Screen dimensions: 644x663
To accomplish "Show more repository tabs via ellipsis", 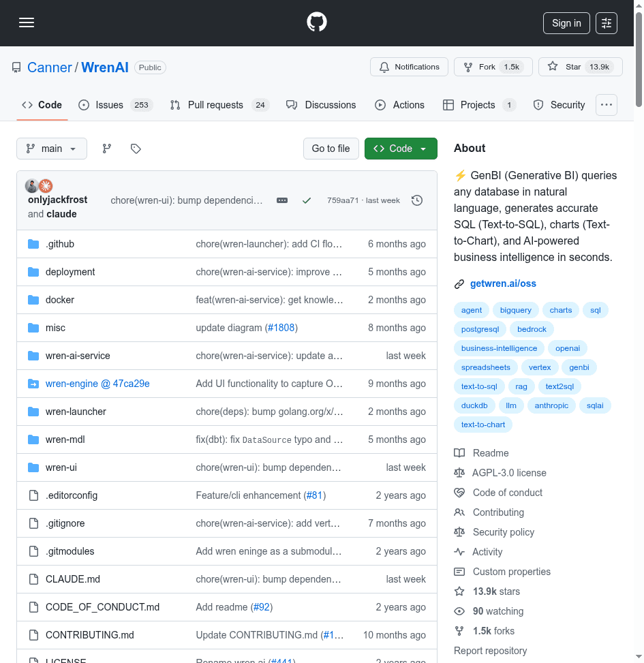I will (606, 105).
